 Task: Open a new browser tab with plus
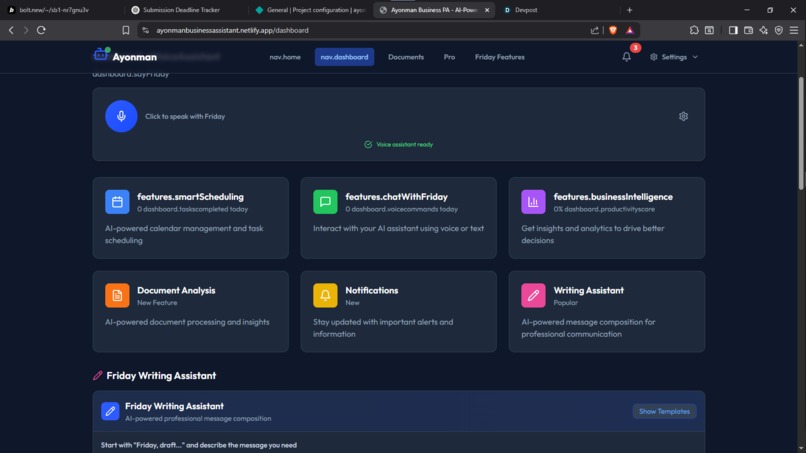pos(629,10)
